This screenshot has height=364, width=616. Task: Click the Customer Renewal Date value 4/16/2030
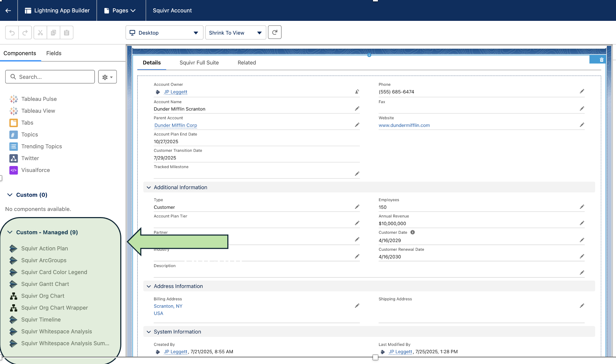tap(390, 257)
